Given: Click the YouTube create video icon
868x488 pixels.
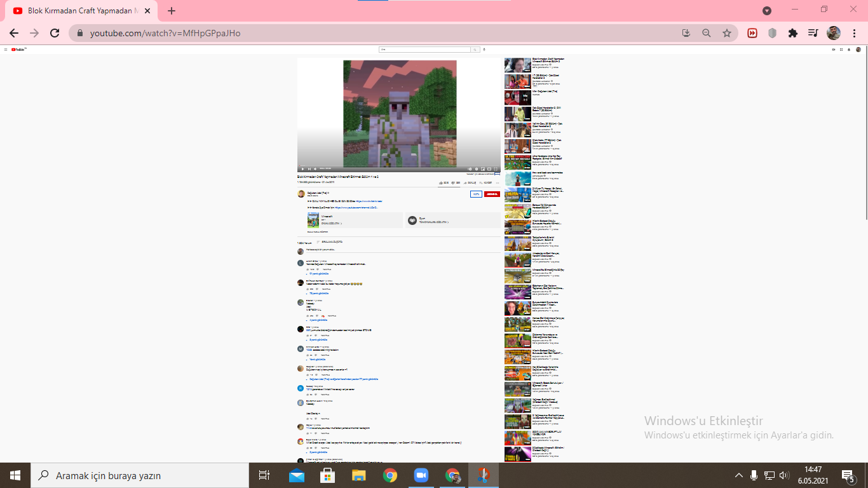Looking at the screenshot, I should click(x=834, y=49).
